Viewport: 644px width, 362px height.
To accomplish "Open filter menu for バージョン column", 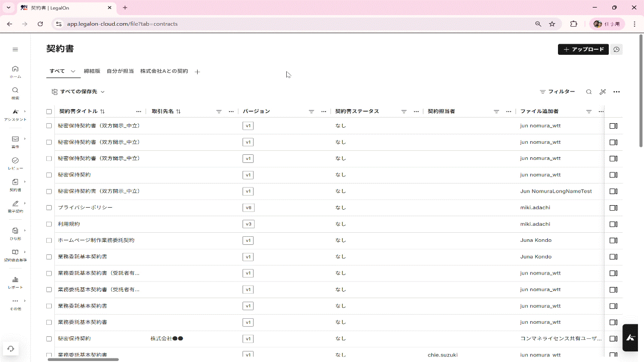I will click(311, 112).
